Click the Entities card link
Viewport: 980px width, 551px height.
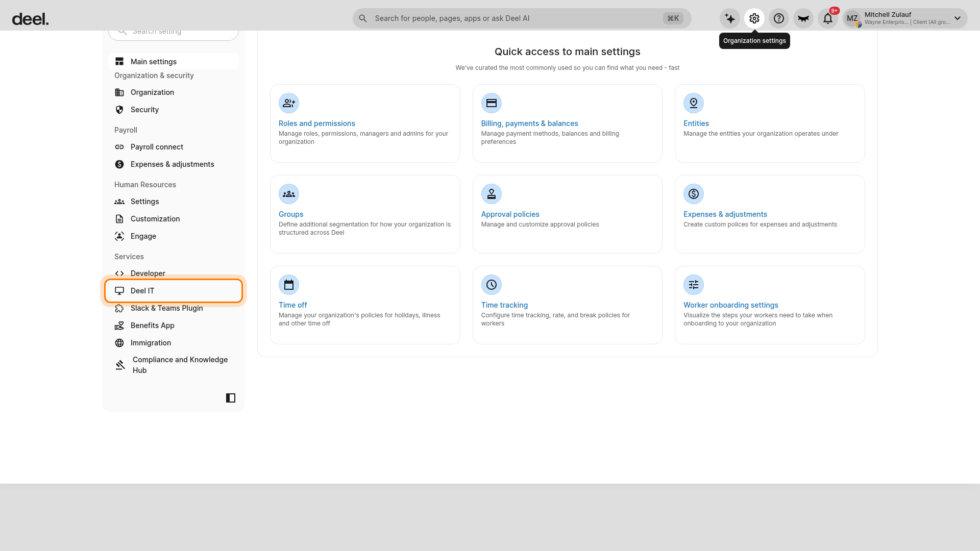[696, 123]
